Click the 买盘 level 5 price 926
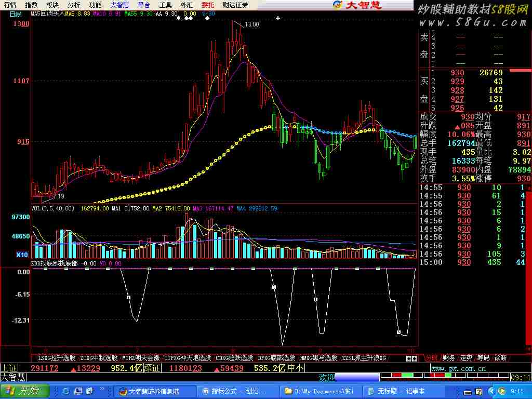Viewport: 532px width, 399px height. [x=457, y=108]
